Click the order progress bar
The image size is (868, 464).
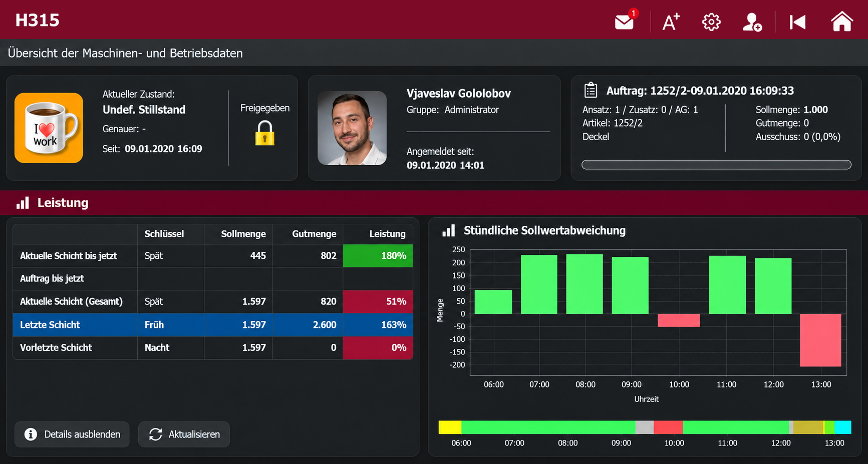point(716,165)
